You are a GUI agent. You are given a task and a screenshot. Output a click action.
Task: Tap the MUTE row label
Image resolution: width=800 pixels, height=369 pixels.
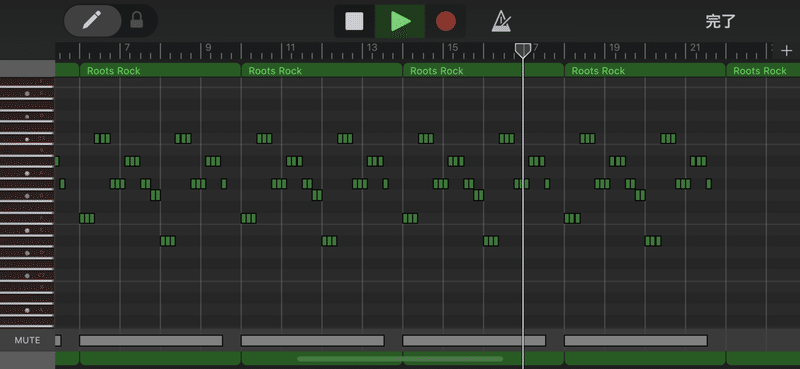click(x=27, y=340)
